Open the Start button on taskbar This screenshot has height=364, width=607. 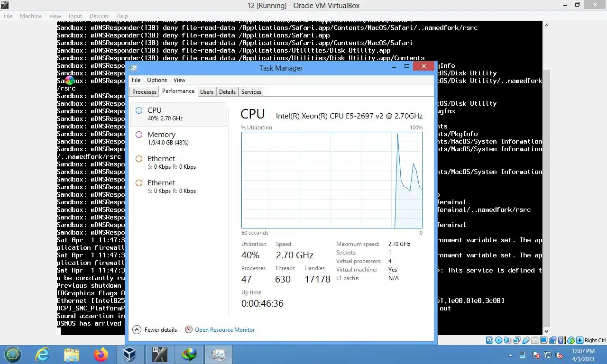[13, 354]
